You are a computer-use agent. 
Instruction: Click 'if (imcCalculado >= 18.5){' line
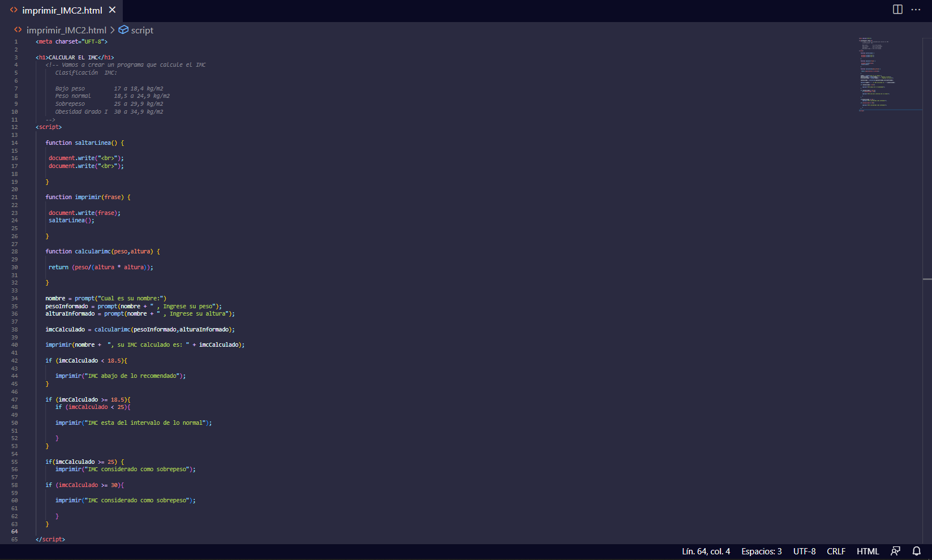coord(88,400)
